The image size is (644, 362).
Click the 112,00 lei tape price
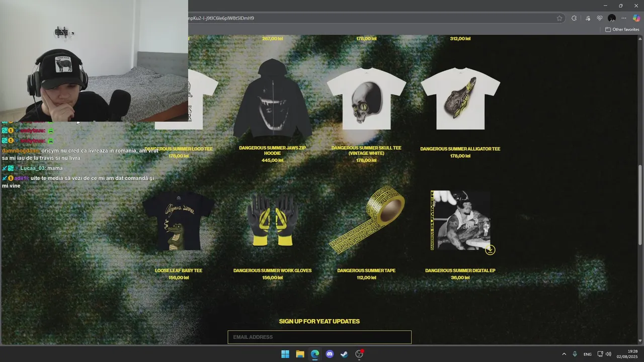(366, 278)
